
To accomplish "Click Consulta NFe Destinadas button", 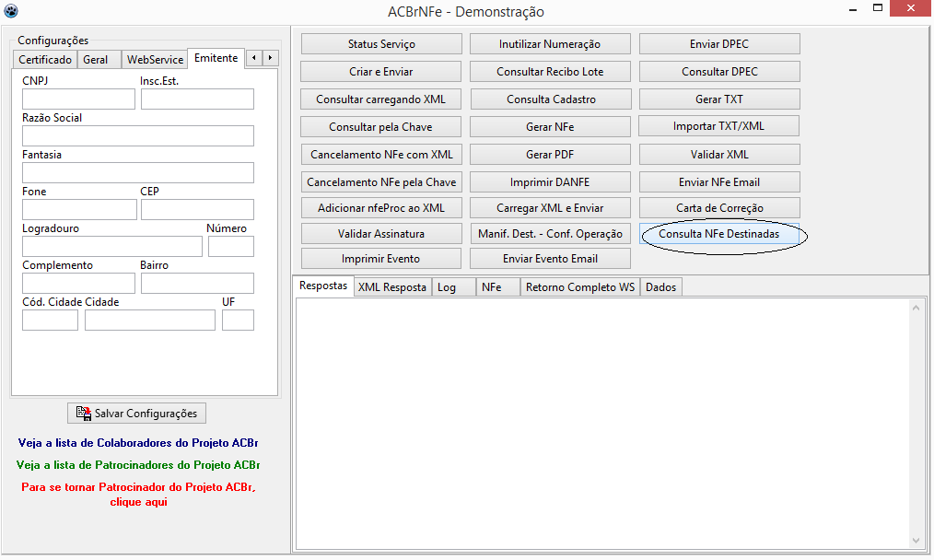I will click(719, 234).
